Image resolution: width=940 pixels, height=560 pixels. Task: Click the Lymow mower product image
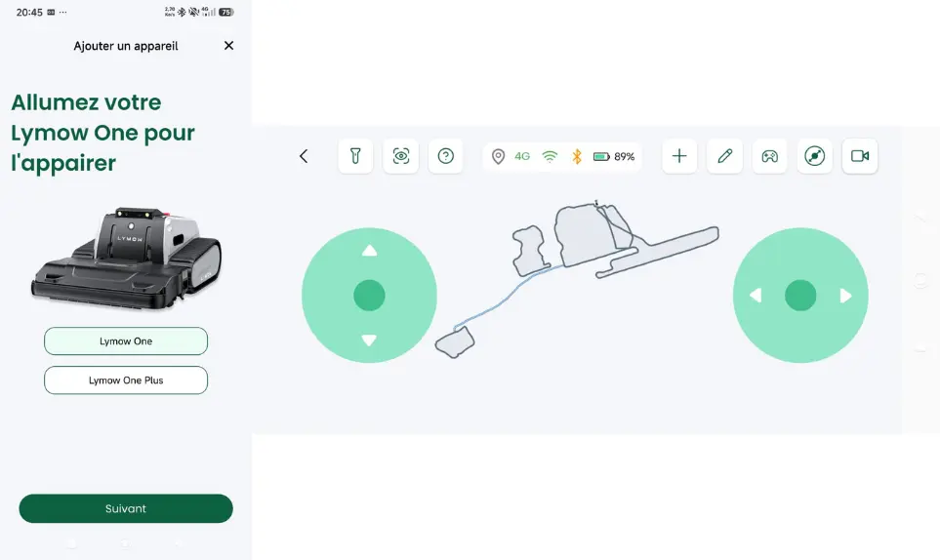(126, 259)
